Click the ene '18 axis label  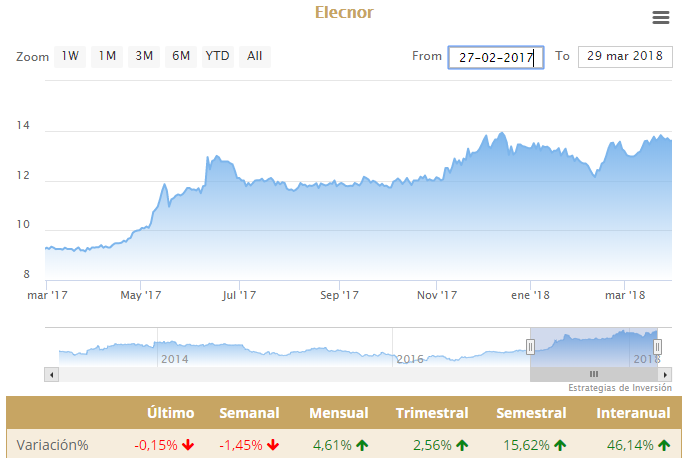pyautogui.click(x=530, y=295)
